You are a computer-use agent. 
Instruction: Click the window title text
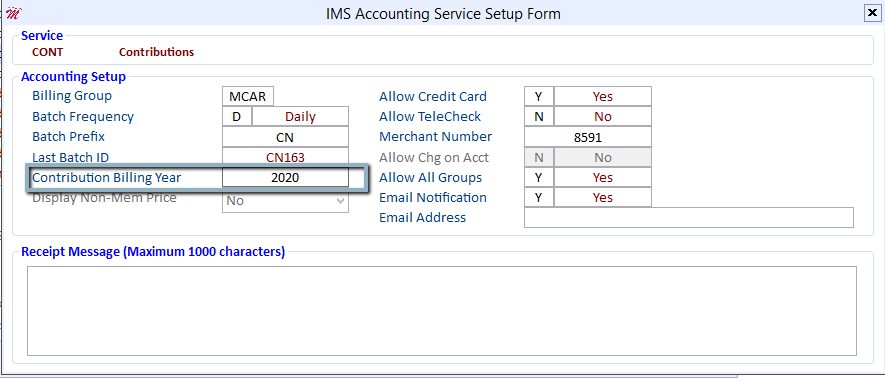click(444, 13)
